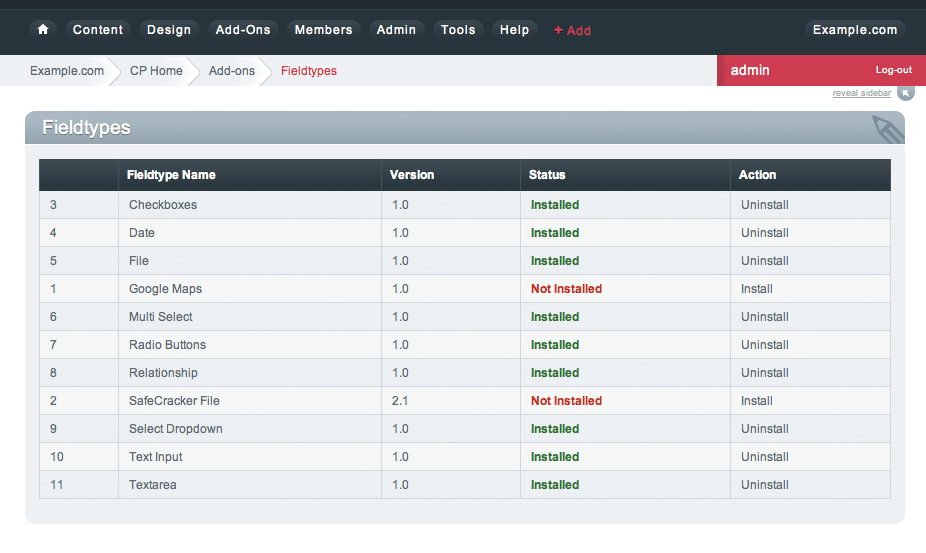Click Not Installed status for SafeCracker File
Viewport: 926px width, 553px height.
tap(566, 401)
